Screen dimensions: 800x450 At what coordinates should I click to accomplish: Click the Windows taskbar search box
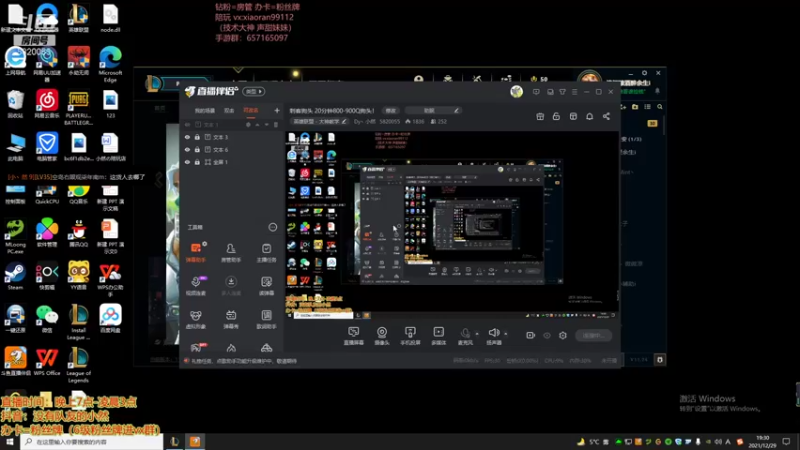click(92, 441)
